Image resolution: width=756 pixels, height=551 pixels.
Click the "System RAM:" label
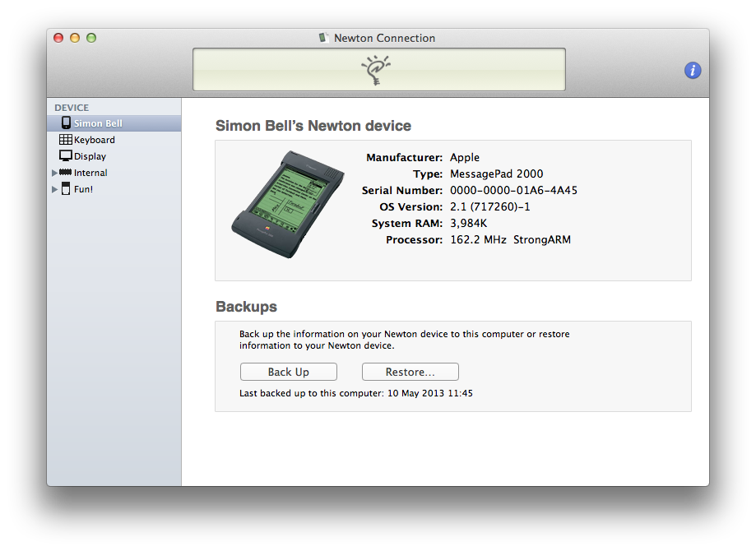(x=407, y=223)
